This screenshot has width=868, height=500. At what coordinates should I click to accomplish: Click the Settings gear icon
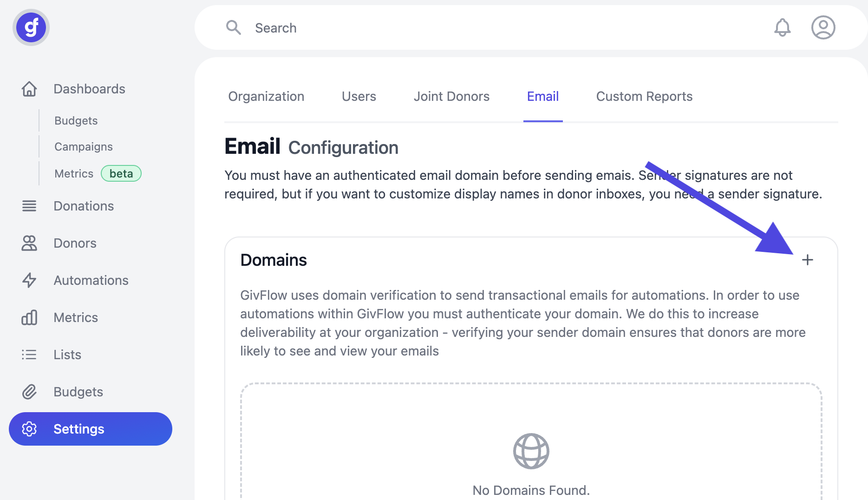29,429
